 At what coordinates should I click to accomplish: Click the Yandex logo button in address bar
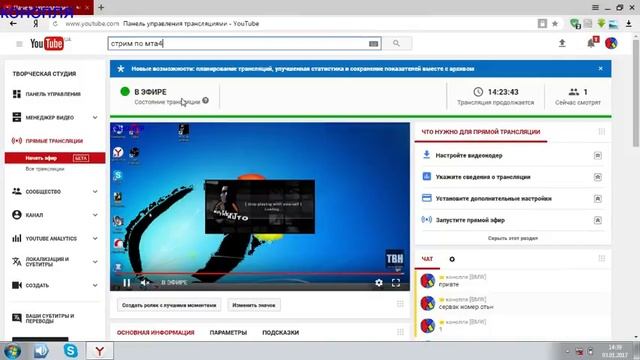[x=36, y=24]
